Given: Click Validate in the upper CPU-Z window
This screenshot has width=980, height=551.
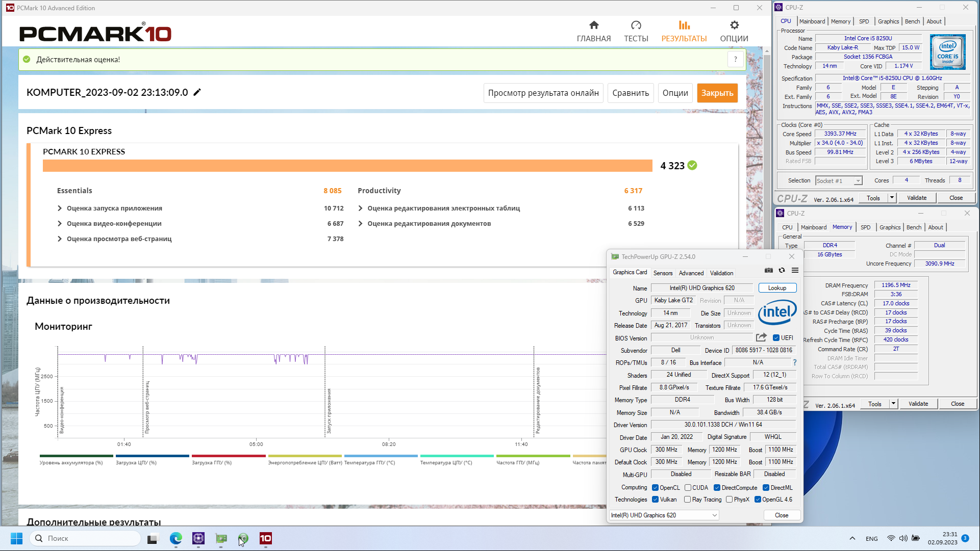Looking at the screenshot, I should tap(917, 198).
